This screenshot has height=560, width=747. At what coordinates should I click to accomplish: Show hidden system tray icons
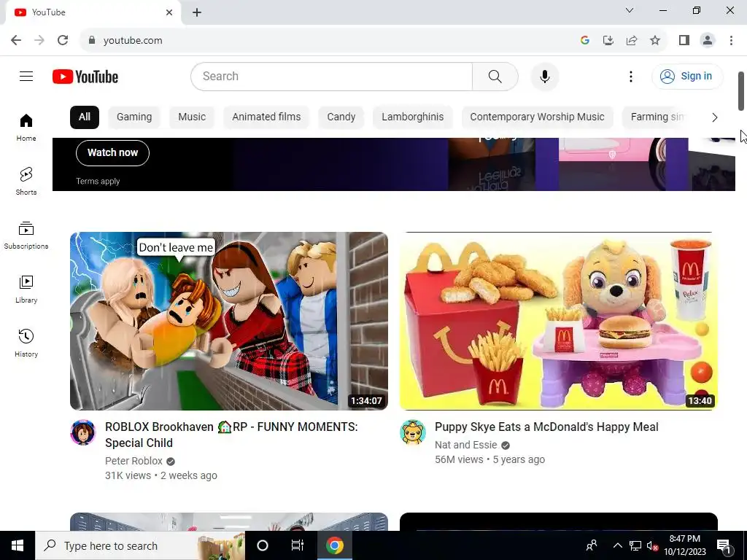(617, 545)
